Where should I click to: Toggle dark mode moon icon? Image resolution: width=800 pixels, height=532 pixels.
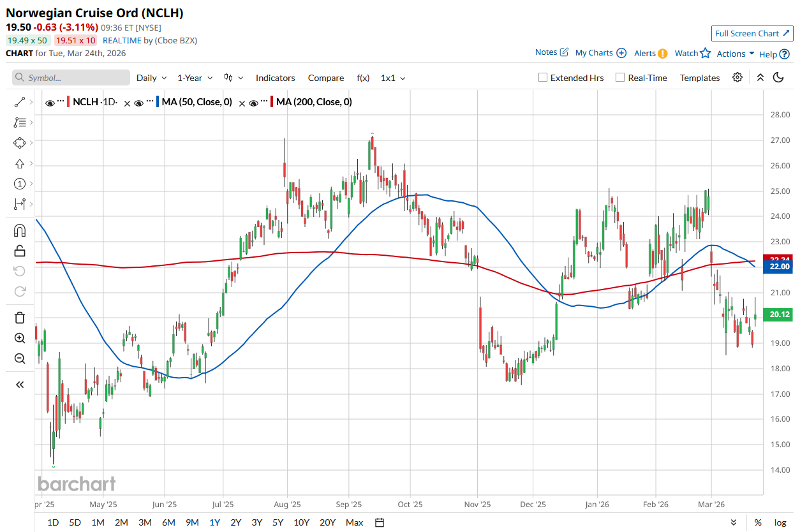tap(778, 78)
